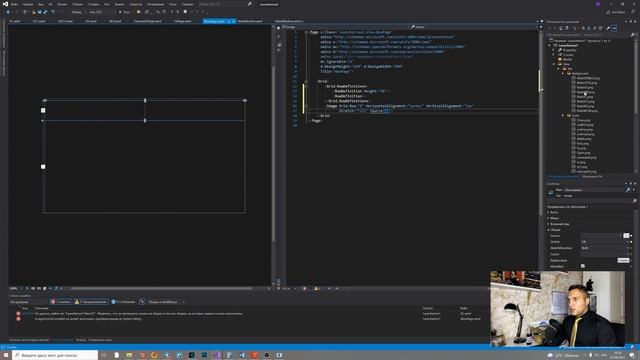The image size is (640, 360).
Task: Click the Windows Start button
Action: tap(6, 355)
